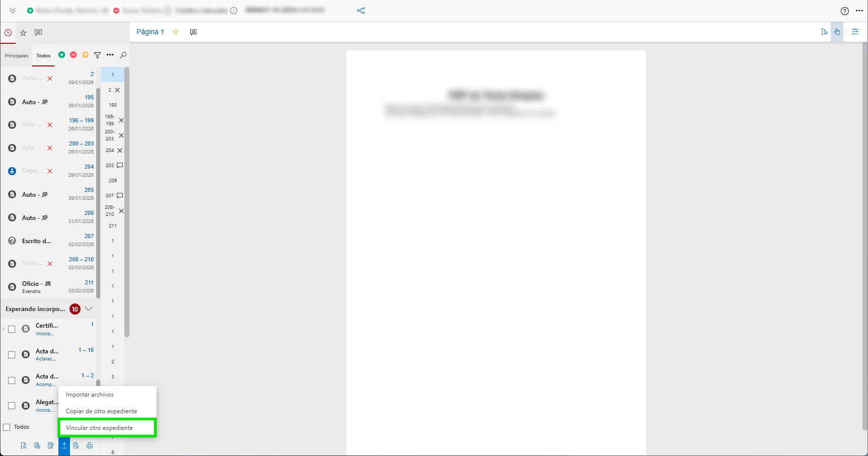Activate the text selection cursor tool
Screen dimensions: 868x456
[x=824, y=32]
